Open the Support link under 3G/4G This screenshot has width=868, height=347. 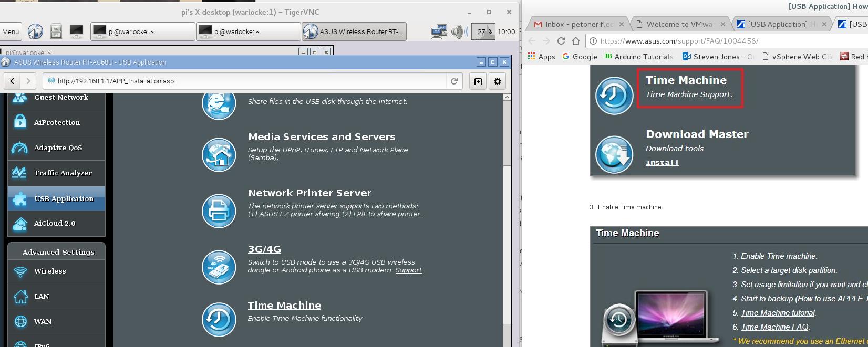[x=409, y=270]
